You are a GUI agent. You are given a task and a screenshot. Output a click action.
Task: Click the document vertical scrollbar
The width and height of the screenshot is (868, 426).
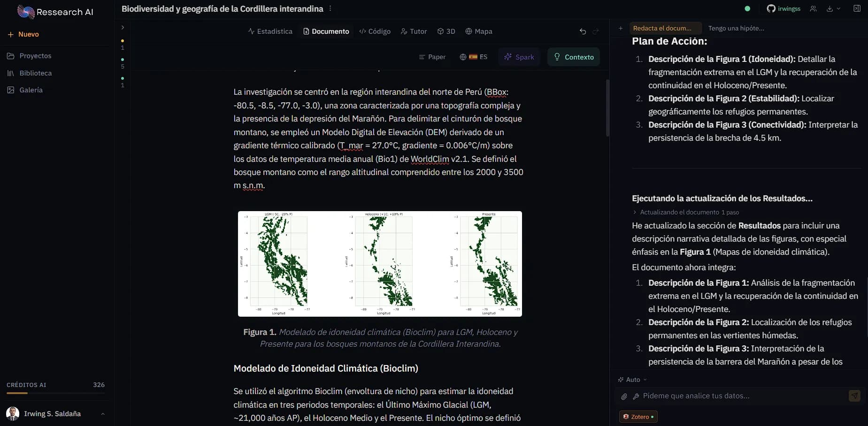[x=607, y=108]
